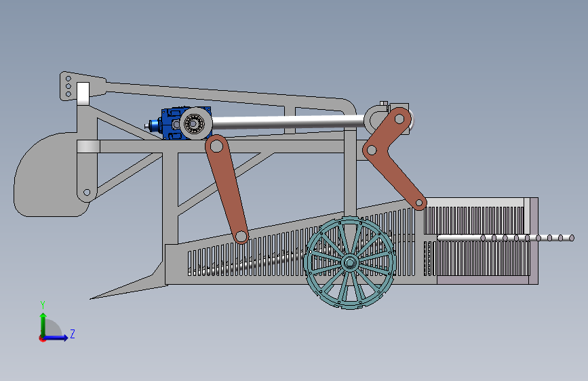Select the straight brown link arm
The width and height of the screenshot is (588, 381).
(227, 189)
